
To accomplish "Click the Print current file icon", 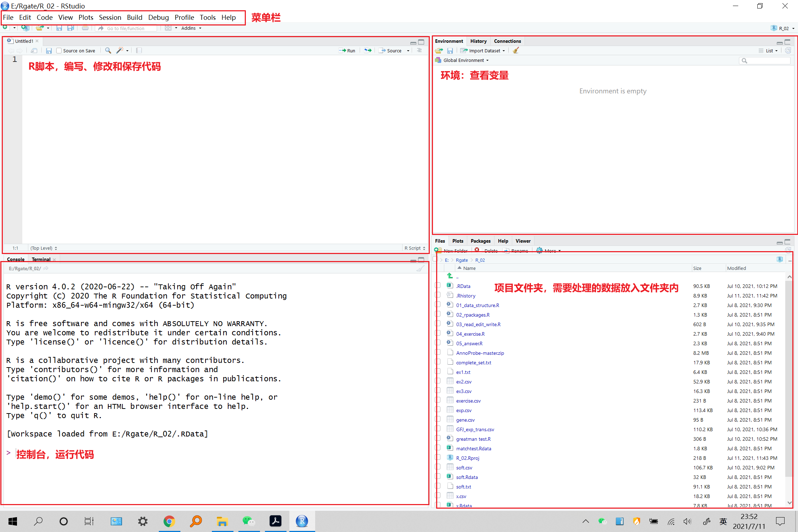I will pyautogui.click(x=85, y=28).
